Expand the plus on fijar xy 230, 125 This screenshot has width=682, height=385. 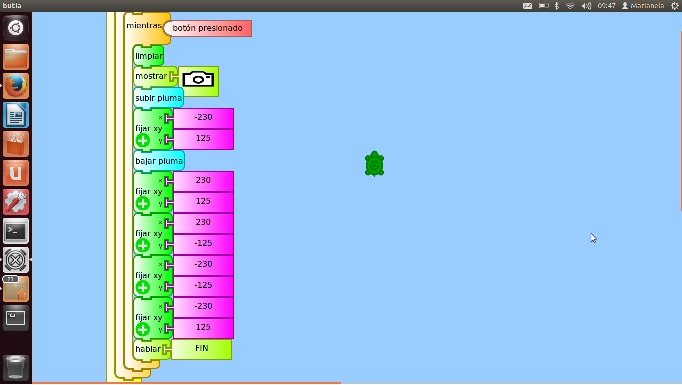pos(143,203)
